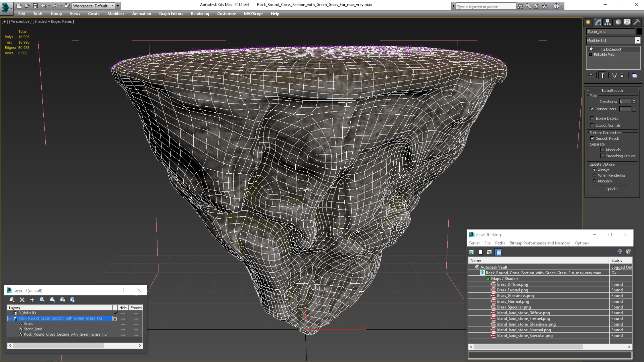Click the Pin Stack icon below modifier stack
The height and width of the screenshot is (362, 644).
591,75
